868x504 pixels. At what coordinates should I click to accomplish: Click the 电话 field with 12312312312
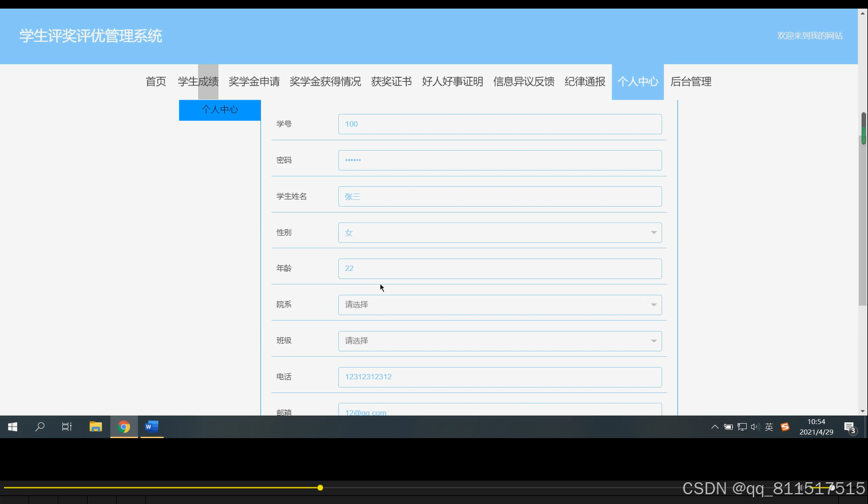point(500,377)
